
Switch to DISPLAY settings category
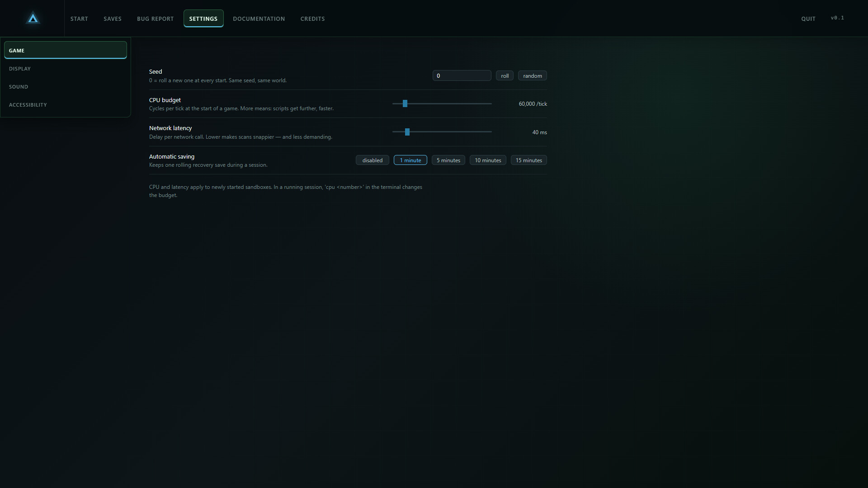[66, 68]
